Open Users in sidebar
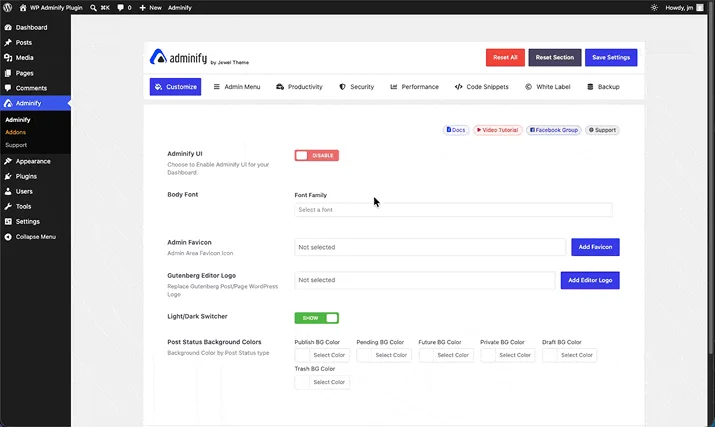 [x=35, y=191]
